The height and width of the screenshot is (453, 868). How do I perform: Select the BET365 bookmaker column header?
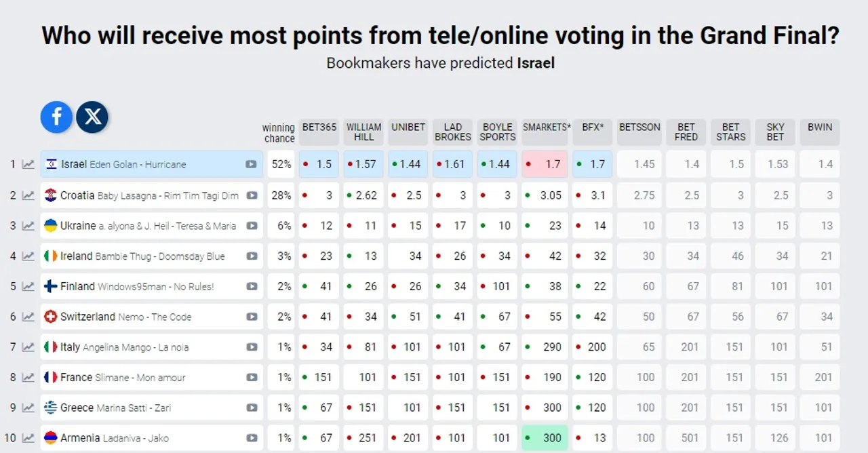coord(319,132)
